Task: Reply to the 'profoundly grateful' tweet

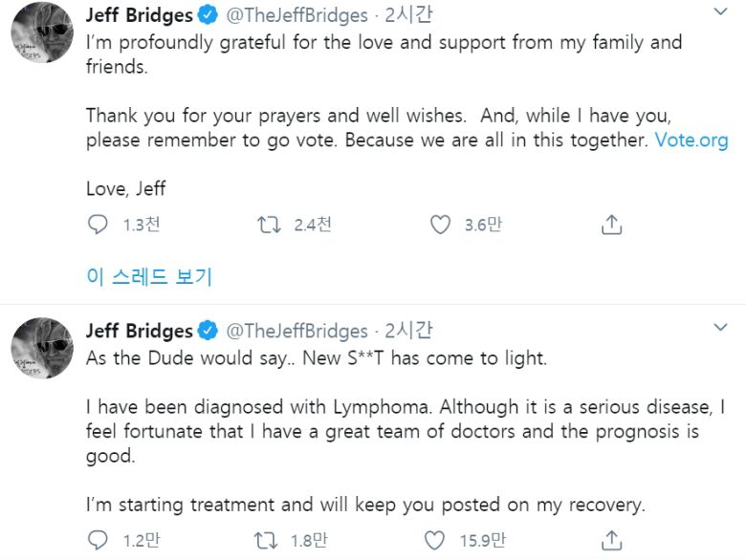Action: [x=98, y=225]
